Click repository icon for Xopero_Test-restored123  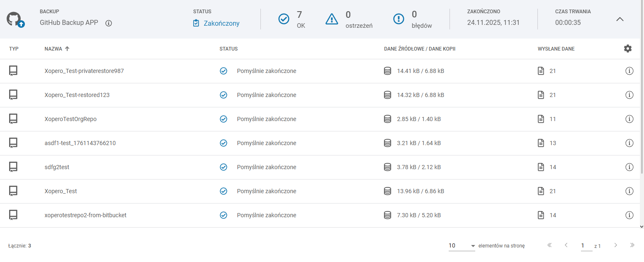[13, 95]
